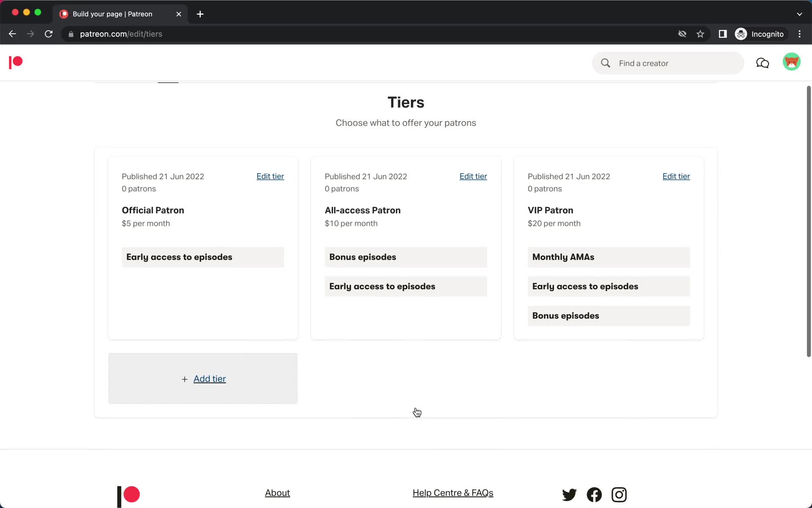The height and width of the screenshot is (508, 812).
Task: Click the browser bookmark star icon
Action: coord(700,34)
